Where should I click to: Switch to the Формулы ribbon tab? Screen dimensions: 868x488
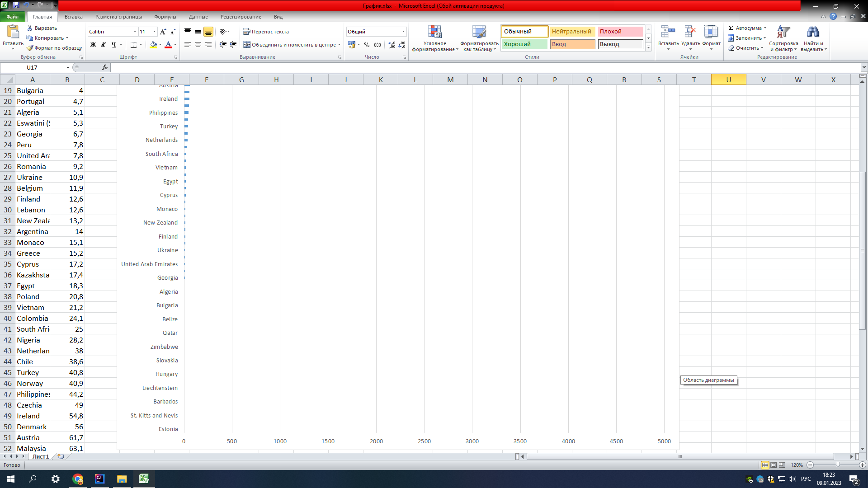click(165, 17)
